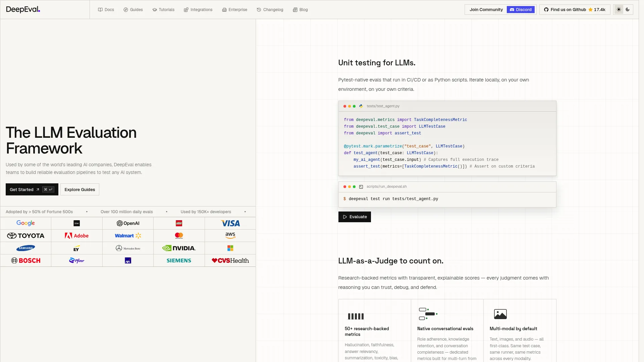Screen dimensions: 644x362
Task: Click the Mercedes-Benz logo
Action: pyautogui.click(x=128, y=248)
